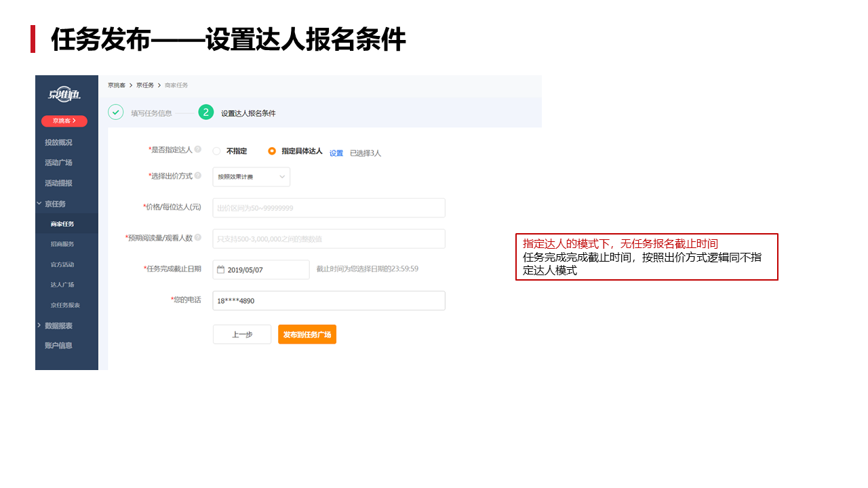Viewport: 868px width, 488px height.
Task: Click the help icon beside 是否指定达人
Action: point(198,150)
